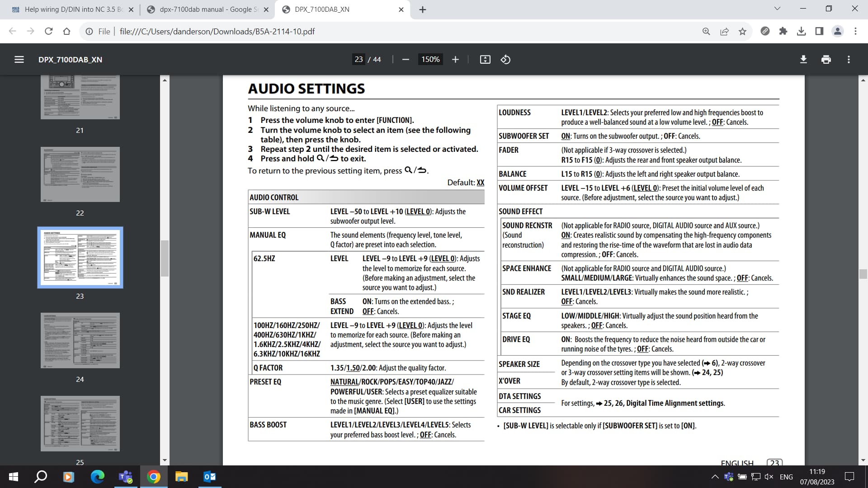This screenshot has width=868, height=488.
Task: Expand the tab search dropdown arrow
Action: click(x=777, y=9)
